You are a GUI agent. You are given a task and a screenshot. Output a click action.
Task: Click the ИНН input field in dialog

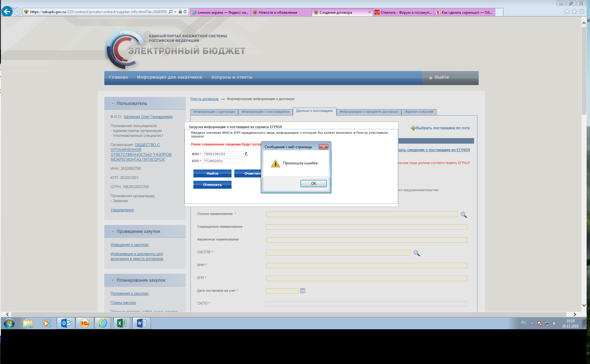(x=222, y=154)
